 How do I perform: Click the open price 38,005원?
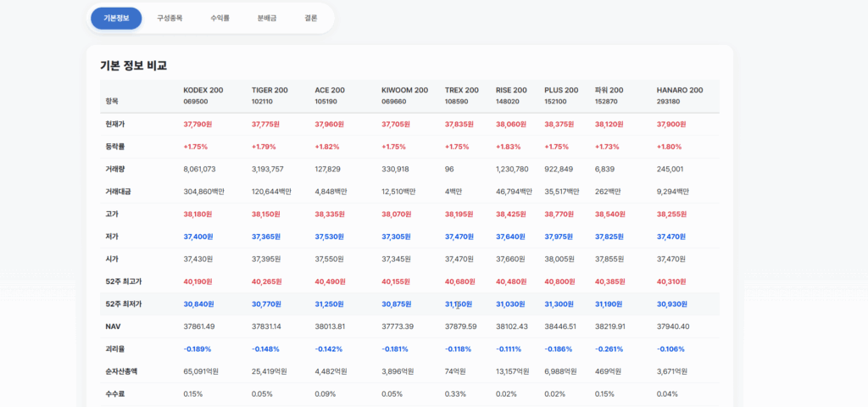[559, 259]
